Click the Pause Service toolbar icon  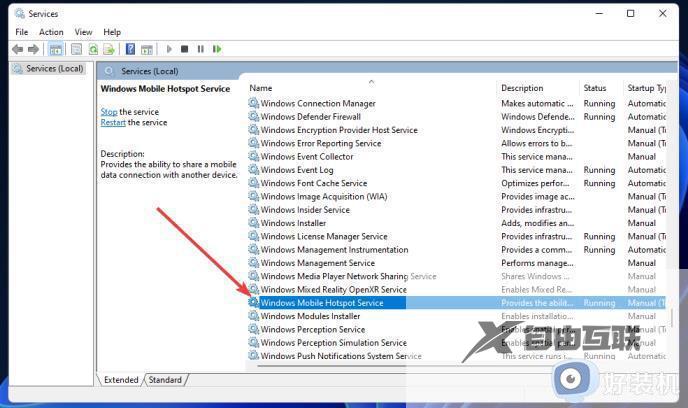[201, 49]
